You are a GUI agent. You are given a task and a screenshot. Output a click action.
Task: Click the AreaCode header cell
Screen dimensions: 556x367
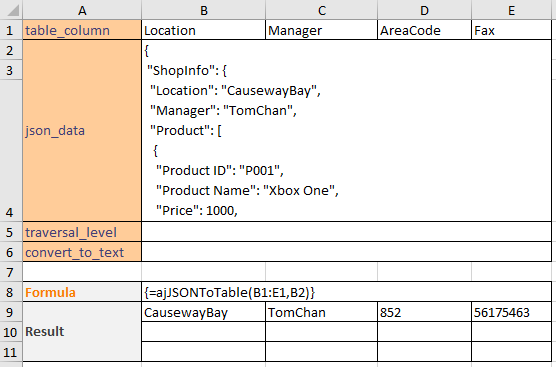coord(424,30)
